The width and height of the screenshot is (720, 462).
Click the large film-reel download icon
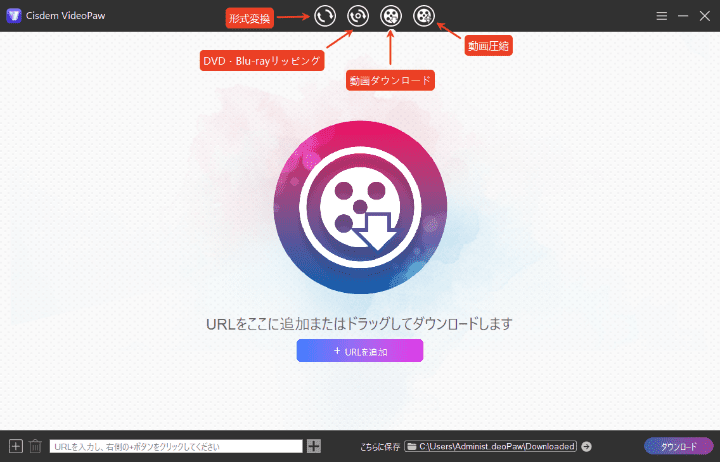[360, 207]
